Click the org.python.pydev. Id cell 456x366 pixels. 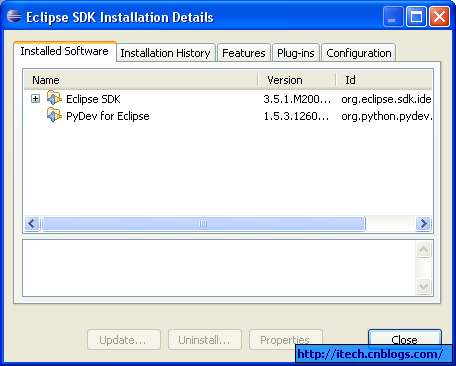[387, 116]
